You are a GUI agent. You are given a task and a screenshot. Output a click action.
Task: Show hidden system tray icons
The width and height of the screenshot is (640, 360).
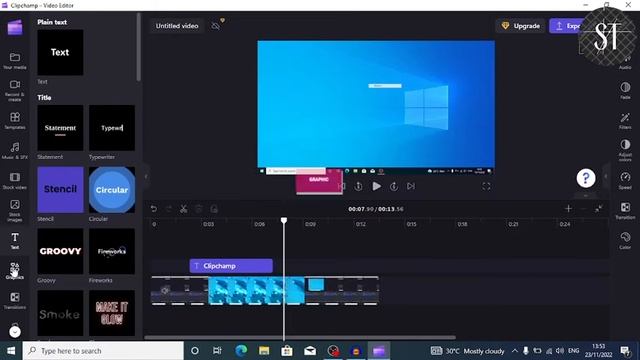515,351
